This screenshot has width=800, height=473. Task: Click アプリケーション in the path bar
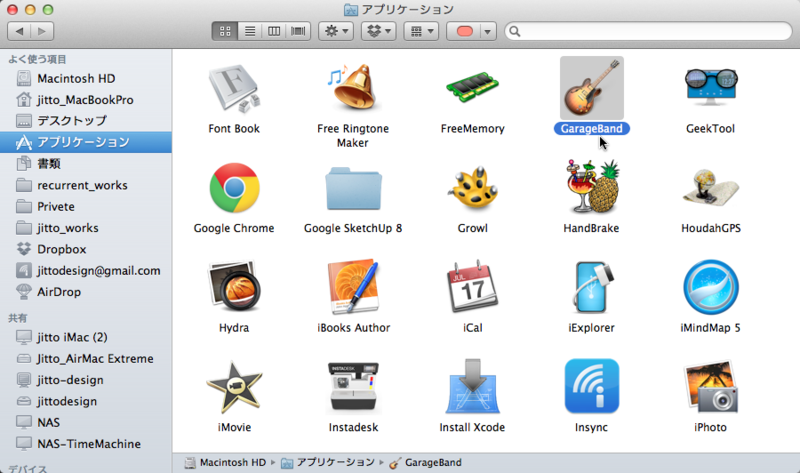point(328,462)
